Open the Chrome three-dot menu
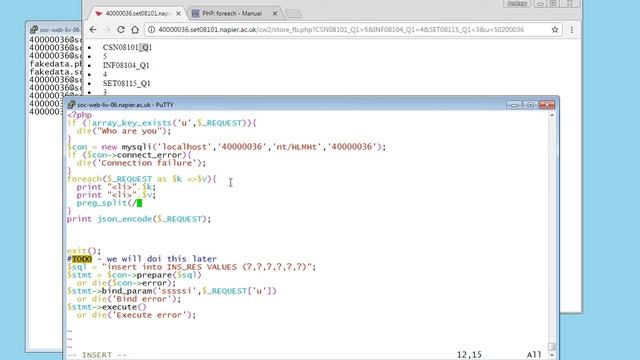Image resolution: width=640 pixels, height=360 pixels. (x=571, y=29)
